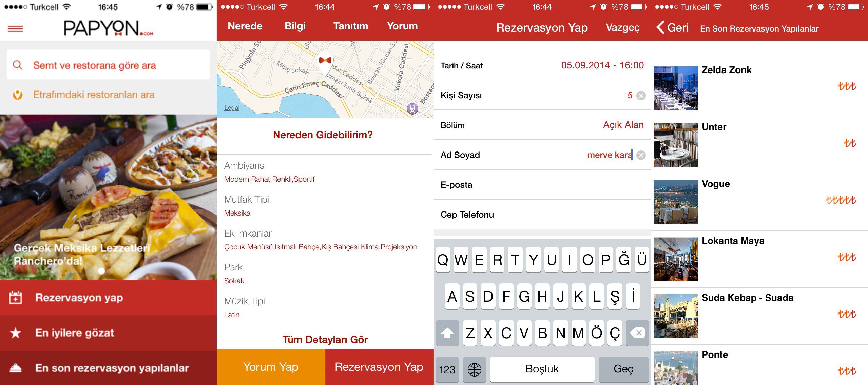Open the Tarih / Saat picker

point(542,65)
